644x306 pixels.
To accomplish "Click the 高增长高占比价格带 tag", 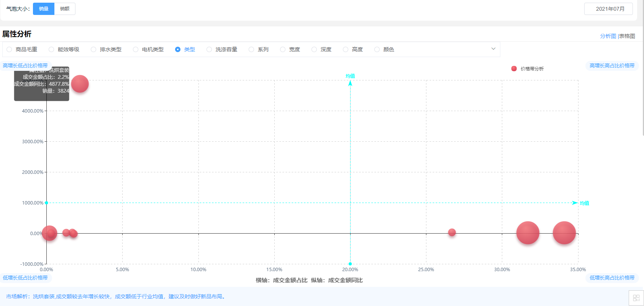I will pos(612,65).
